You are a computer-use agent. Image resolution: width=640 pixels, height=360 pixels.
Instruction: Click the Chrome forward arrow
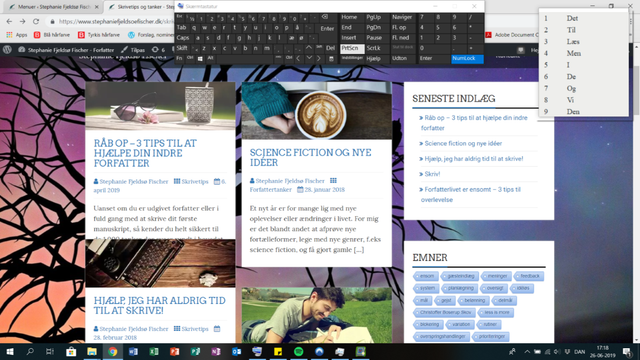tap(22, 21)
